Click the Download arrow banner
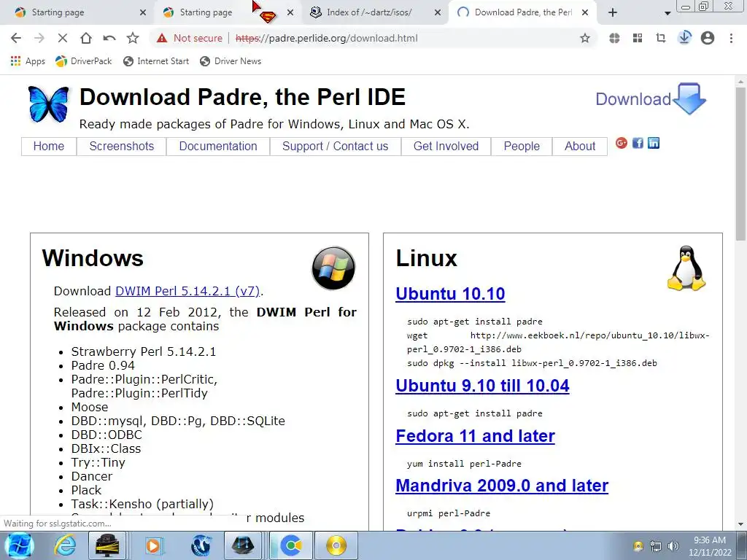The height and width of the screenshot is (560, 747). pos(650,98)
